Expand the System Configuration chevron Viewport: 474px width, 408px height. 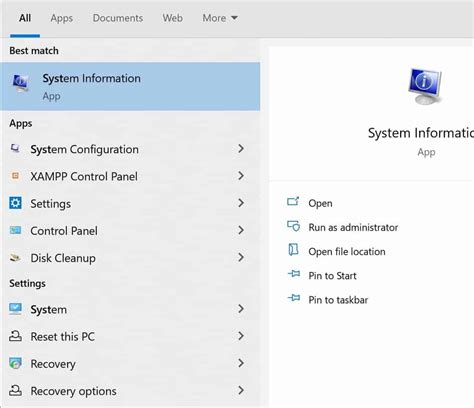click(241, 149)
